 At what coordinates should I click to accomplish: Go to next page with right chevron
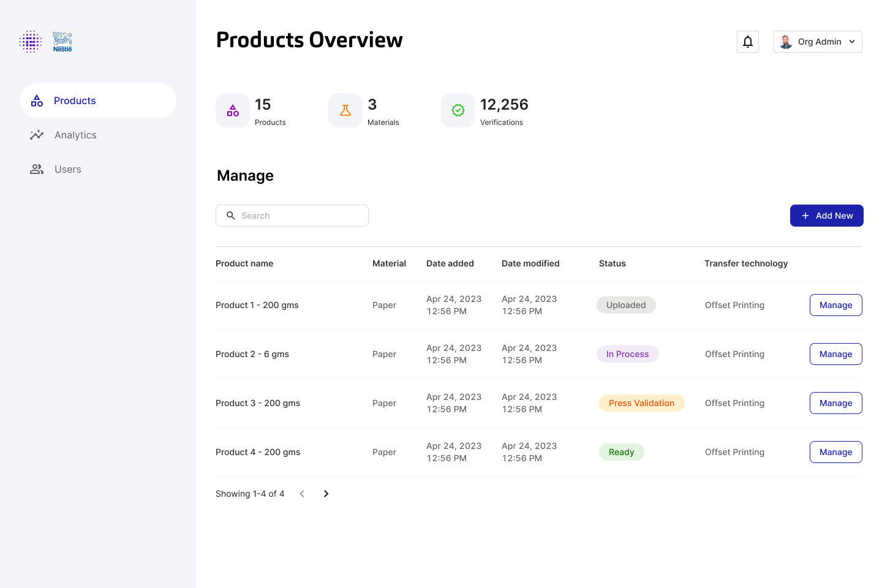coord(326,494)
